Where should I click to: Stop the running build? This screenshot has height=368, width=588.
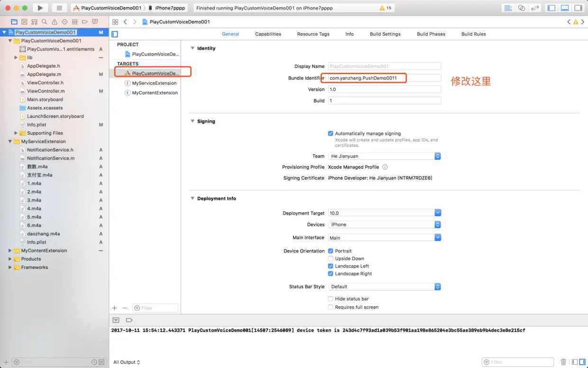(x=59, y=8)
